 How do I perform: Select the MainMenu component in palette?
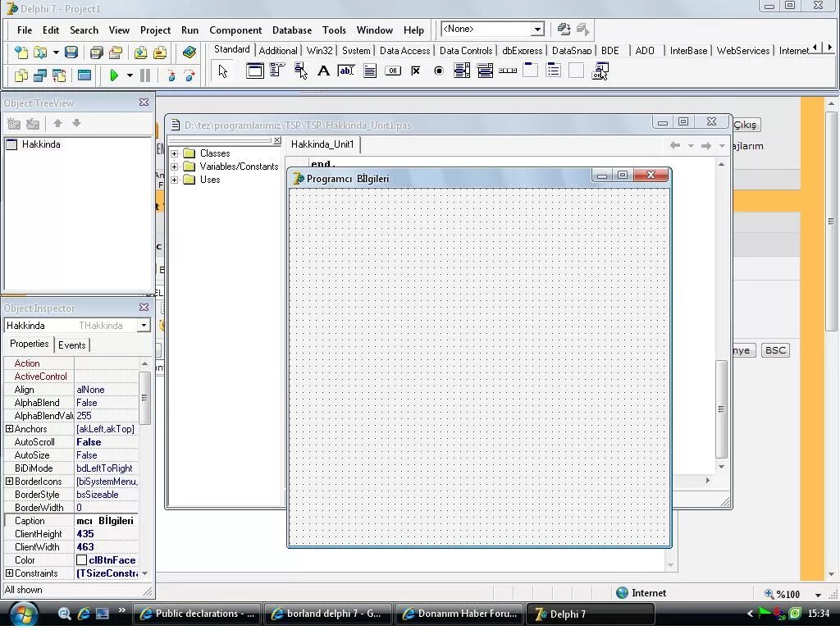click(x=277, y=71)
